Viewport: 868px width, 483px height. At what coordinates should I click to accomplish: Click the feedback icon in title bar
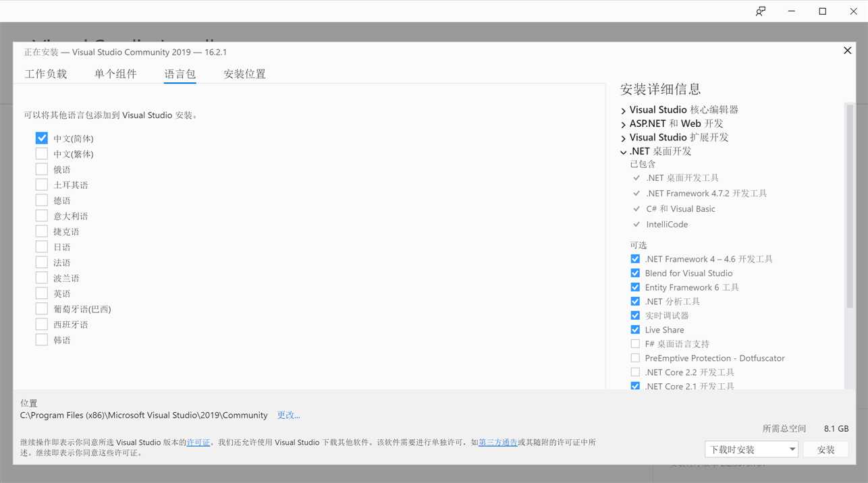(761, 11)
